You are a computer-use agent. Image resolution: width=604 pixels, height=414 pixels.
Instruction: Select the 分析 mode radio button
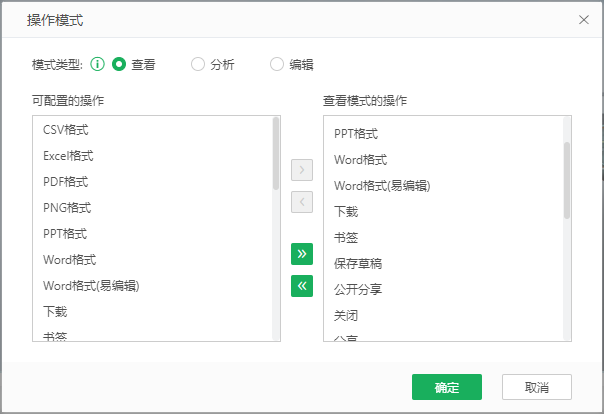[198, 64]
